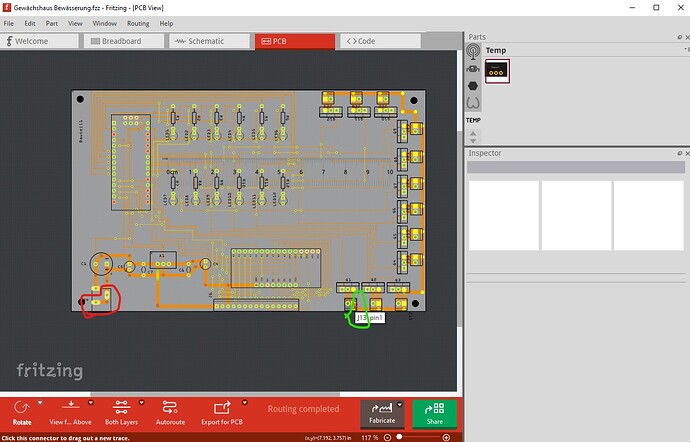
Task: Expand the Export for PCB dropdown arrow
Action: click(245, 402)
